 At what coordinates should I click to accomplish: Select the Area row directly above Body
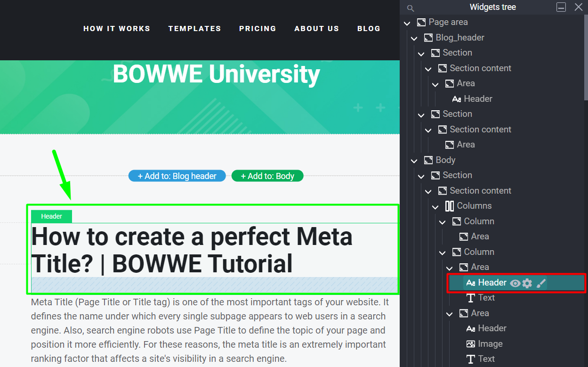tap(460, 145)
